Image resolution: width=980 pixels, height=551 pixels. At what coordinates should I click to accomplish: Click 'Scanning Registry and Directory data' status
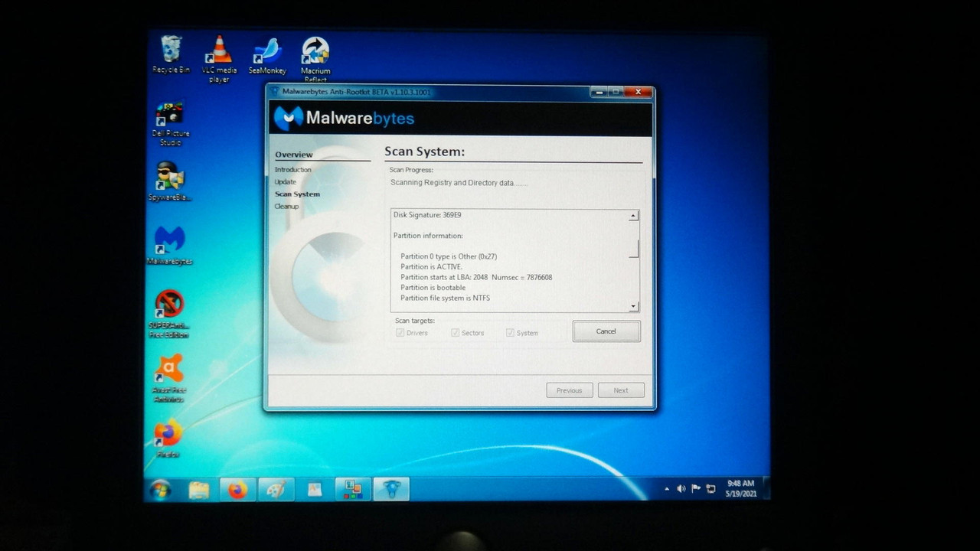(458, 183)
